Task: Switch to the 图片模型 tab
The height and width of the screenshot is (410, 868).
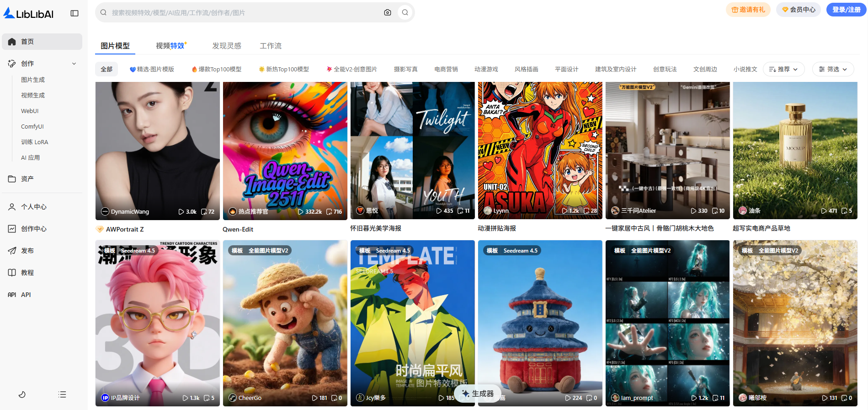Action: pos(115,46)
